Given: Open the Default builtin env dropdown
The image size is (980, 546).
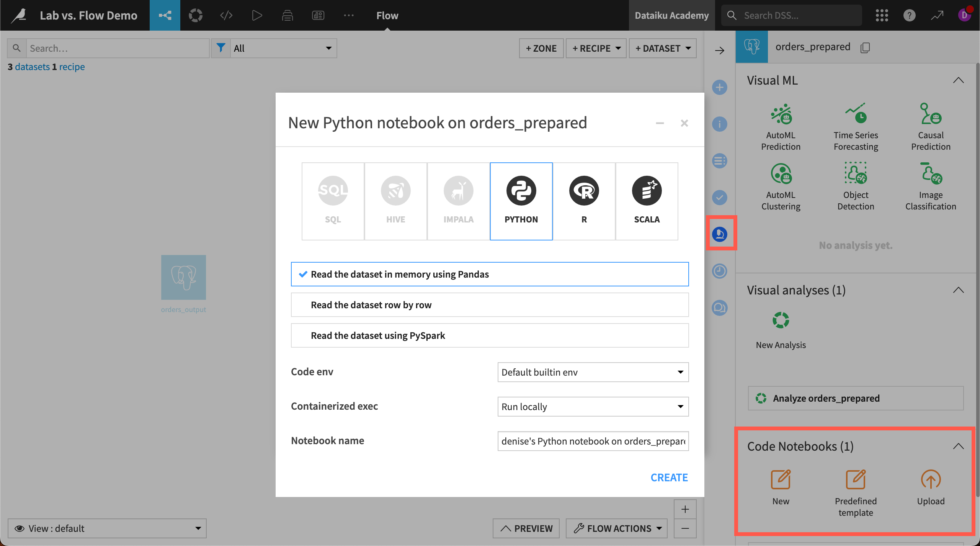Looking at the screenshot, I should click(592, 372).
